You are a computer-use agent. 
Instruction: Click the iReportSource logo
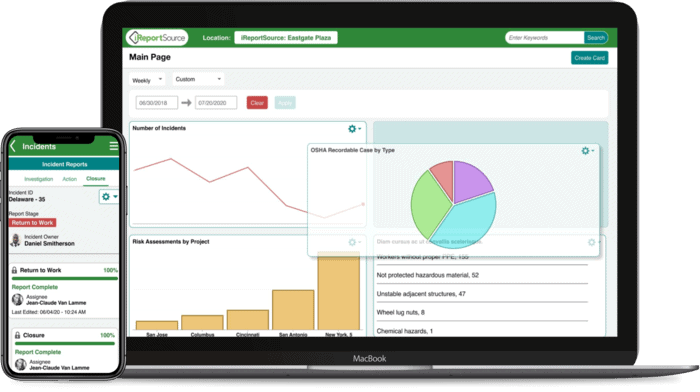coord(157,38)
